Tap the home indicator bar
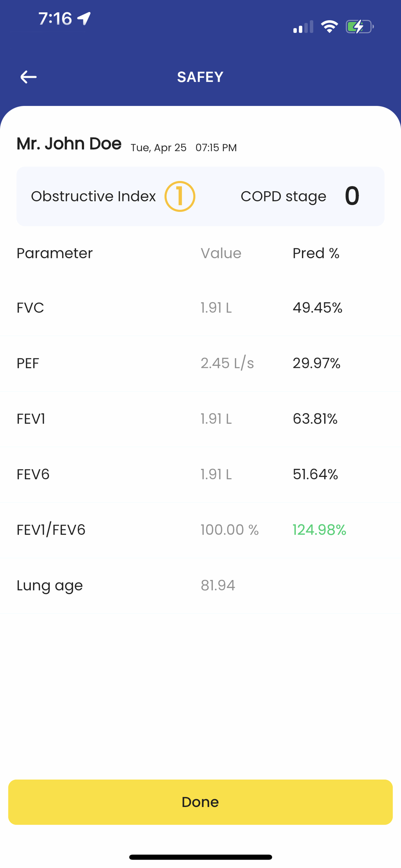The height and width of the screenshot is (868, 401). click(x=200, y=857)
